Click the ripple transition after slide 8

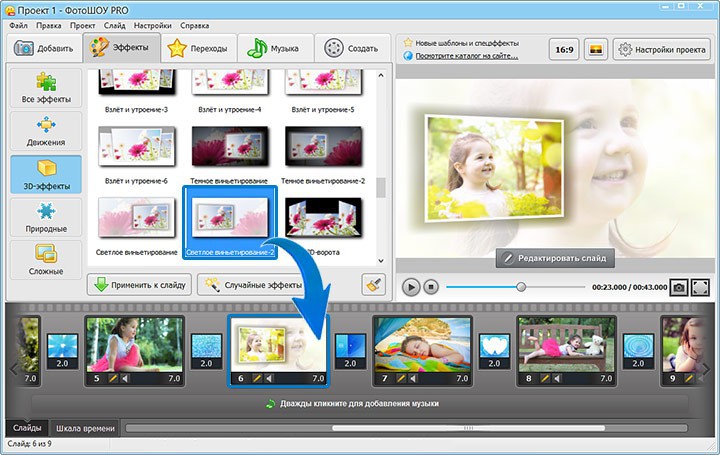tap(638, 351)
